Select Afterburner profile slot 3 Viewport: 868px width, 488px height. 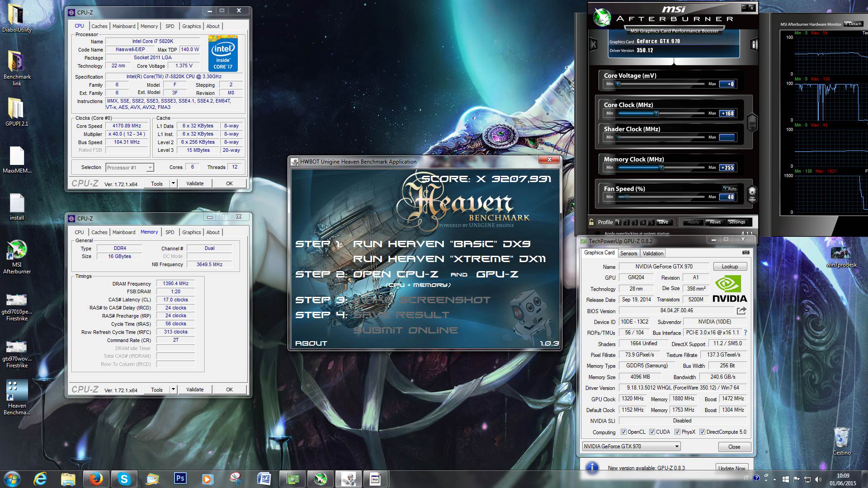634,222
